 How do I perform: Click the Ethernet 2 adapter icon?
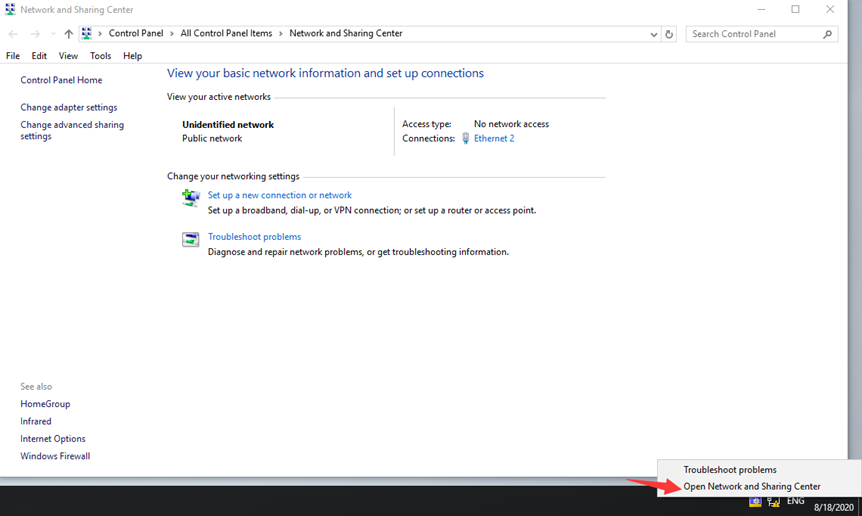coord(466,138)
